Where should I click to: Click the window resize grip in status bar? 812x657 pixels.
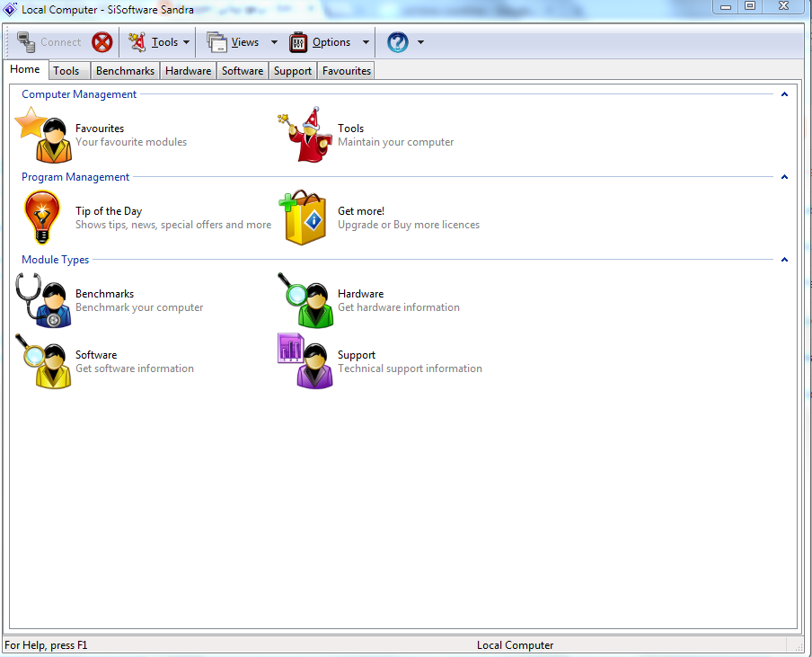[x=798, y=646]
